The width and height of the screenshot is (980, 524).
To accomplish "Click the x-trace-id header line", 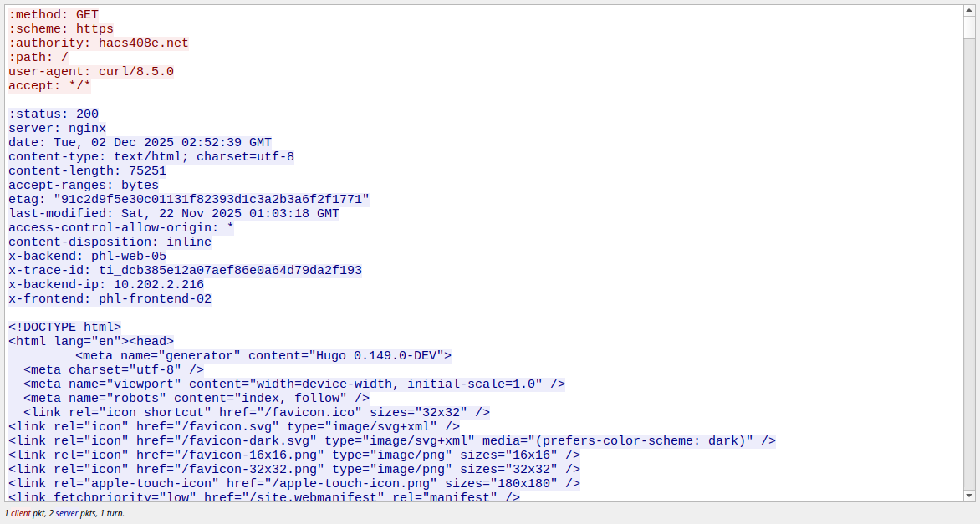I will tap(185, 270).
